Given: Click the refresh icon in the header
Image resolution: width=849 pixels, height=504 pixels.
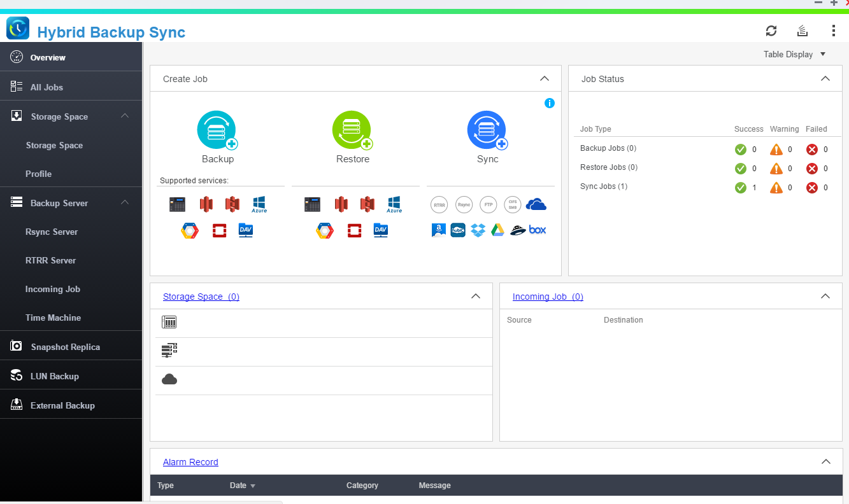Looking at the screenshot, I should (x=771, y=31).
